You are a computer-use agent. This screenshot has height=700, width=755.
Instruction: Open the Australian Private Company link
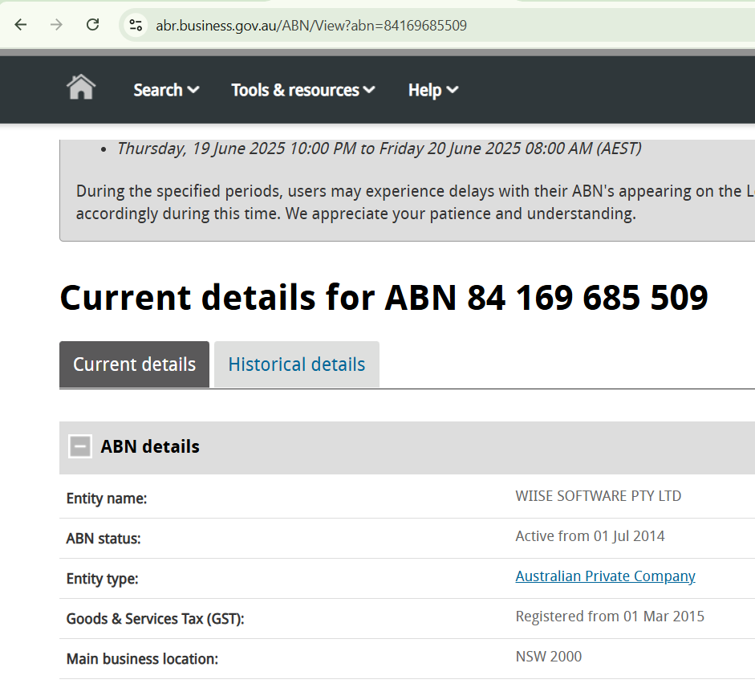pos(605,576)
